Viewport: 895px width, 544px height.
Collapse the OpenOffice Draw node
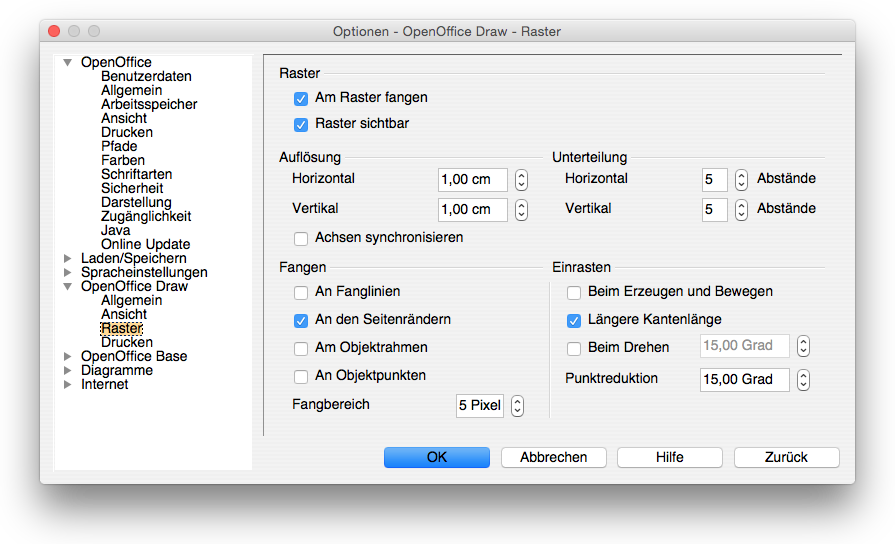pyautogui.click(x=68, y=287)
